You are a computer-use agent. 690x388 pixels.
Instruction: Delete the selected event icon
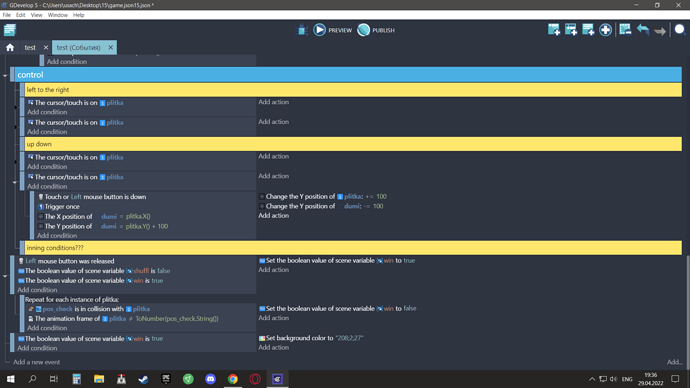(x=625, y=30)
